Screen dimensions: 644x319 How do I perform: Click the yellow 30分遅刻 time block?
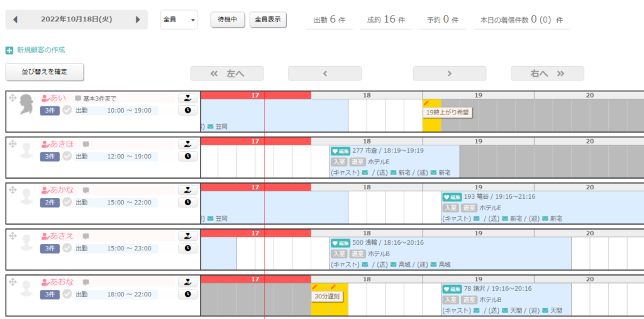[330, 299]
